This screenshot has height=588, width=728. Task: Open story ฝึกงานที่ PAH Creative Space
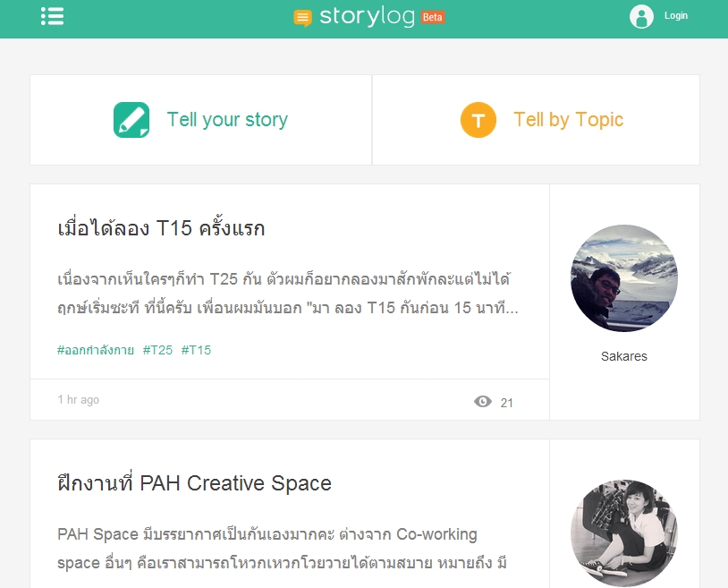(x=195, y=483)
